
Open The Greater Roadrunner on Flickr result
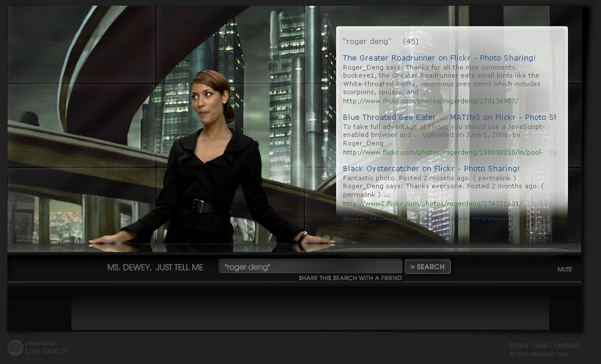coord(439,58)
